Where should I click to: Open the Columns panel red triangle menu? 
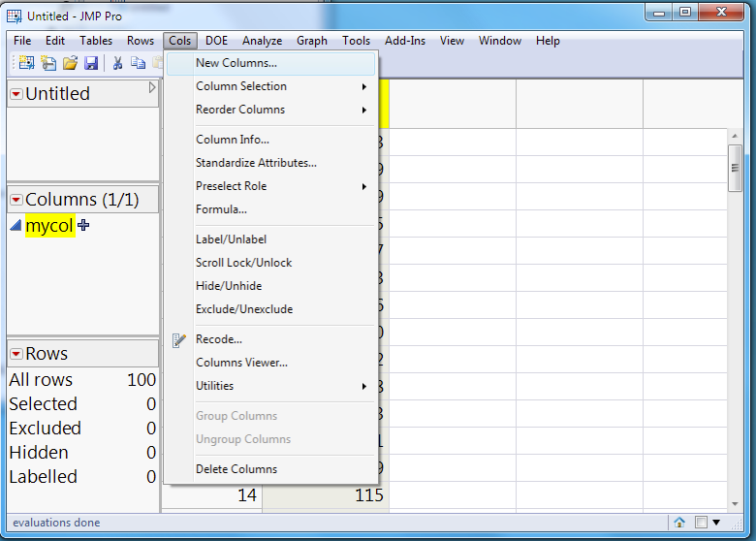tap(16, 199)
